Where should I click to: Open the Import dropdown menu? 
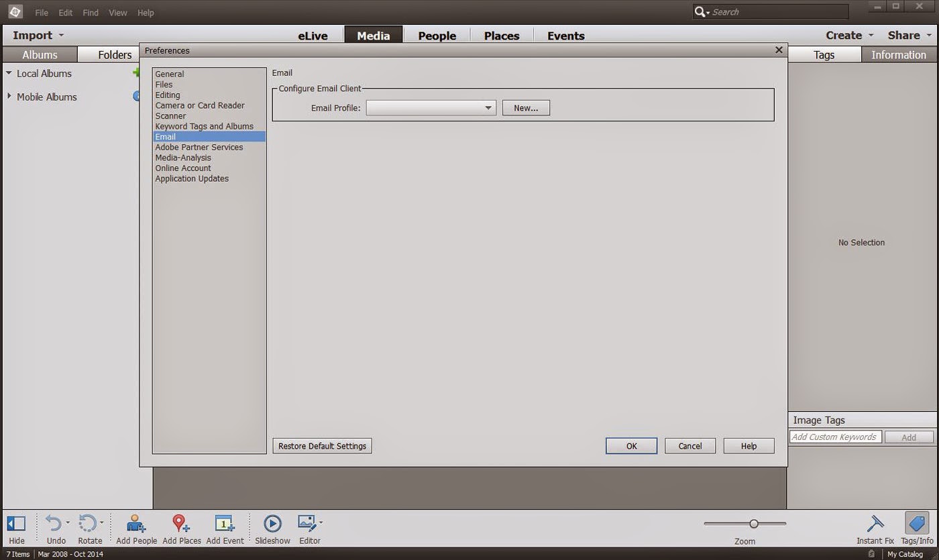click(x=38, y=36)
